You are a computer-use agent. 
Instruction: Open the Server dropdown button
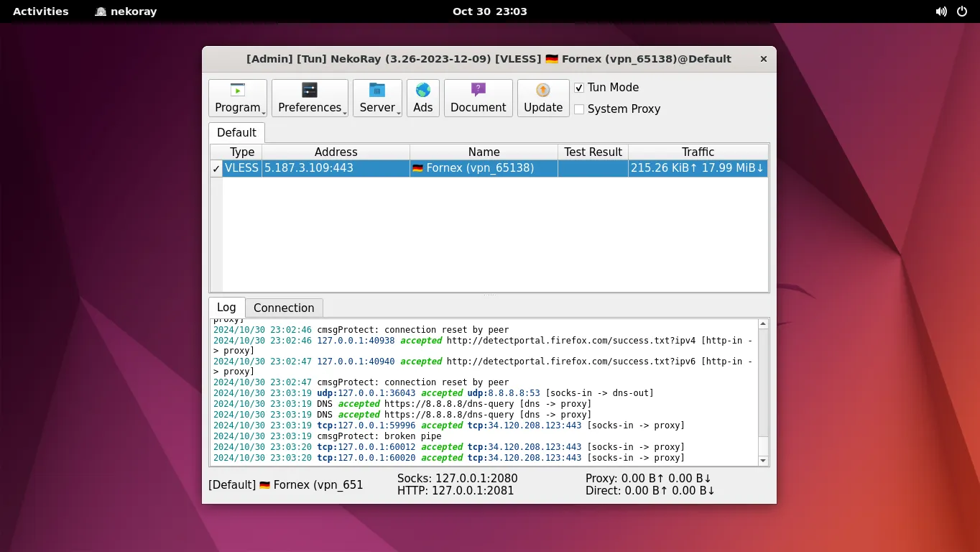pyautogui.click(x=377, y=98)
